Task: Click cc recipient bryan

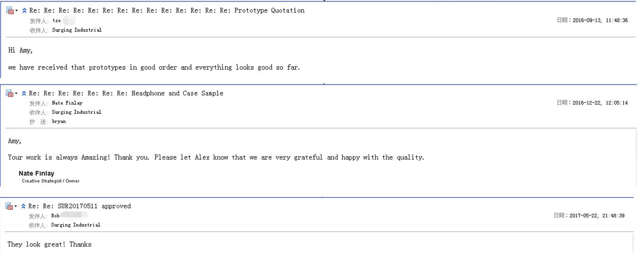Action: [x=59, y=122]
